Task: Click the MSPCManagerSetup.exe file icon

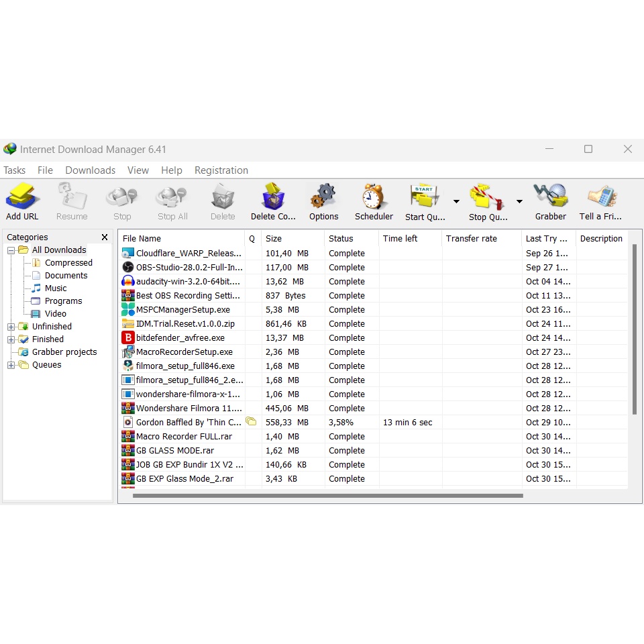Action: [x=128, y=309]
